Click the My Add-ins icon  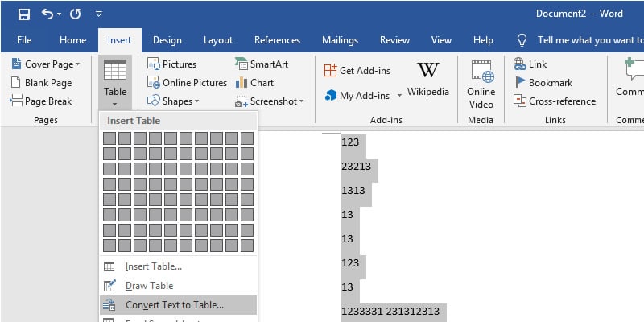331,96
